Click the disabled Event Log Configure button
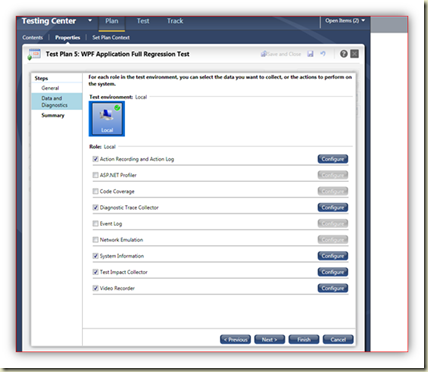The width and height of the screenshot is (428, 372). click(333, 224)
